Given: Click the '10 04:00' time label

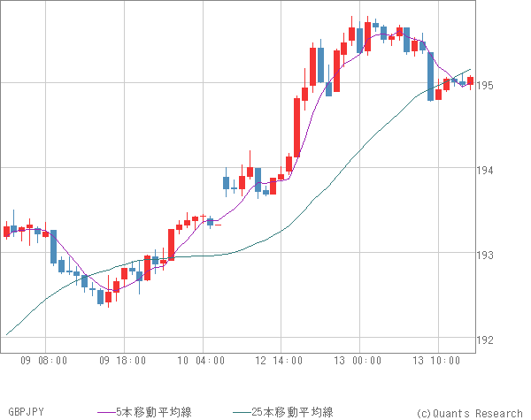Looking at the screenshot, I should click(201, 361).
